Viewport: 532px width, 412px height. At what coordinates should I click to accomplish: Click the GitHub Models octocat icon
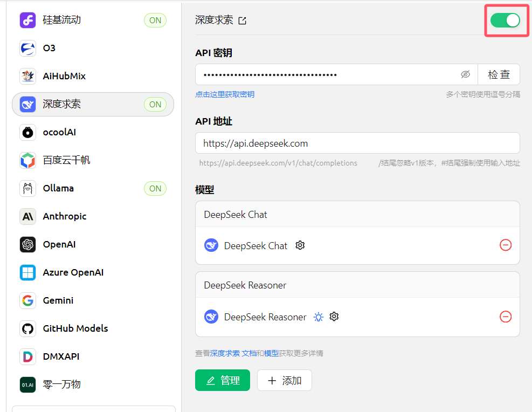coord(27,328)
